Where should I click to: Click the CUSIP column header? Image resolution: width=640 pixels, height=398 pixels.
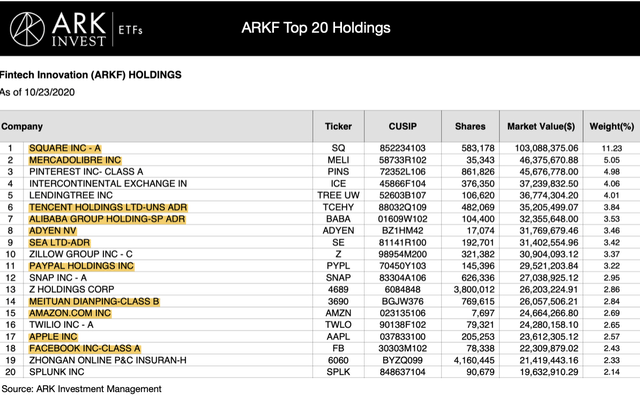coord(402,127)
